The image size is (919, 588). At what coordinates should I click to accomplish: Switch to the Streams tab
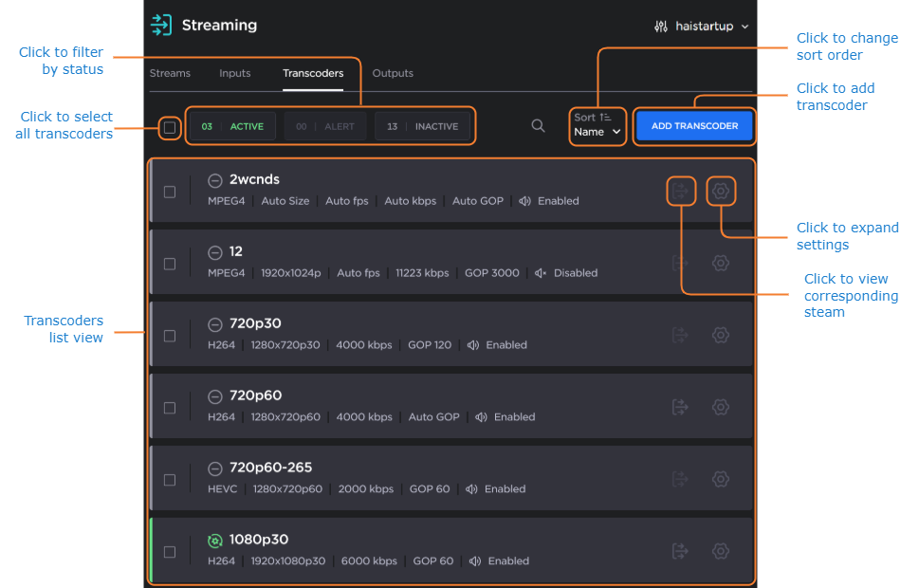[x=170, y=73]
